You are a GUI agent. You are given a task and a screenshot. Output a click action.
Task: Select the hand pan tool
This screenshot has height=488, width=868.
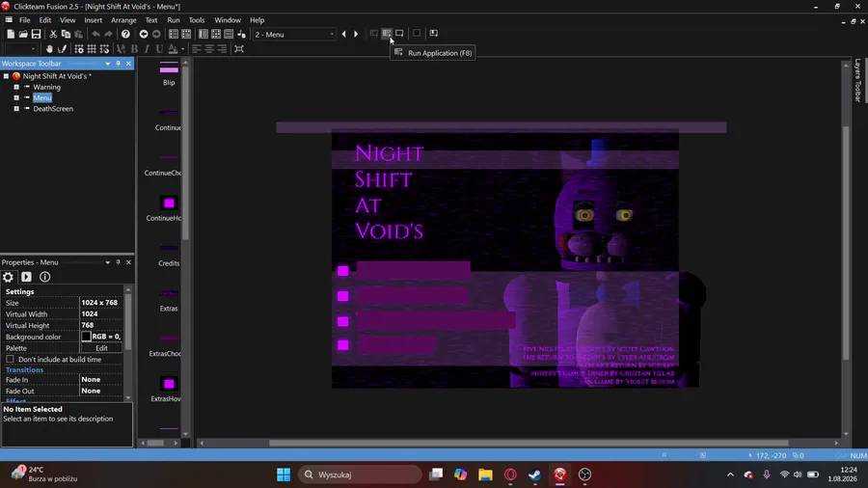(49, 48)
